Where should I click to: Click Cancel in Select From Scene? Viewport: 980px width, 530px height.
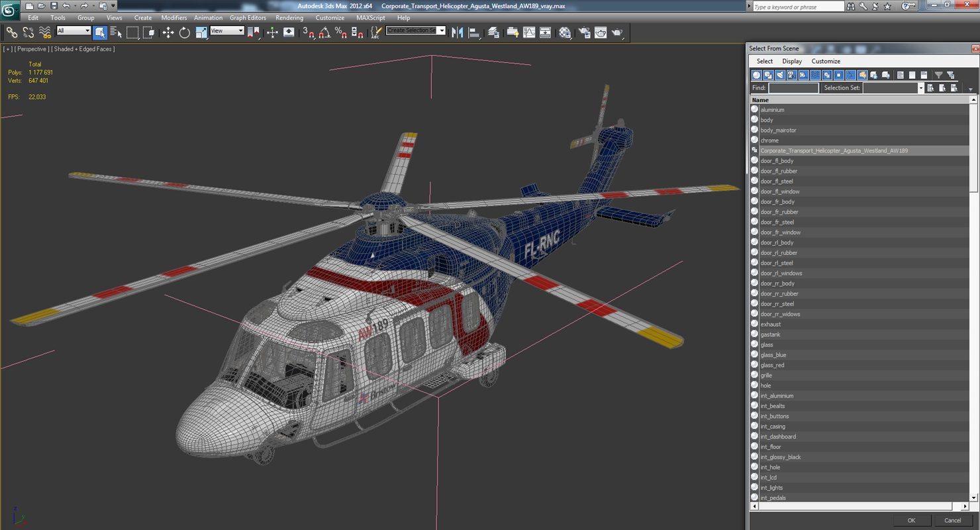pyautogui.click(x=952, y=520)
